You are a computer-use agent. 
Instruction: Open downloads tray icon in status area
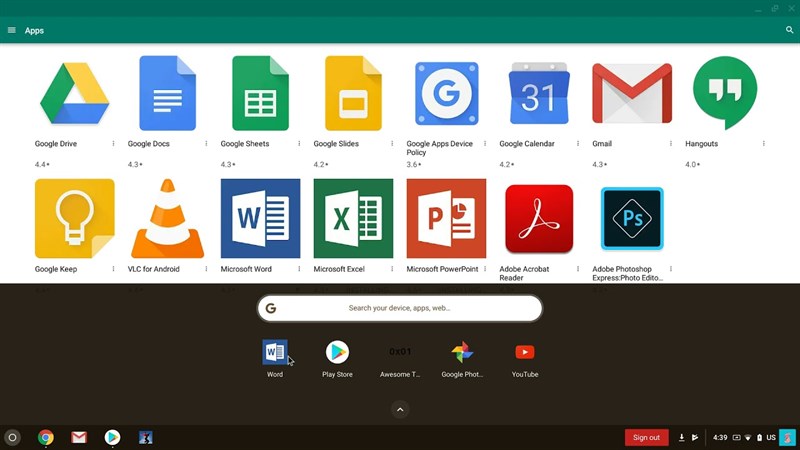682,437
